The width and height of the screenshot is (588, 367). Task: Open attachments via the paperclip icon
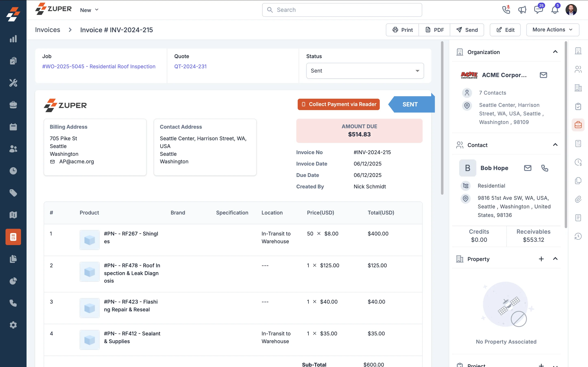(x=578, y=199)
